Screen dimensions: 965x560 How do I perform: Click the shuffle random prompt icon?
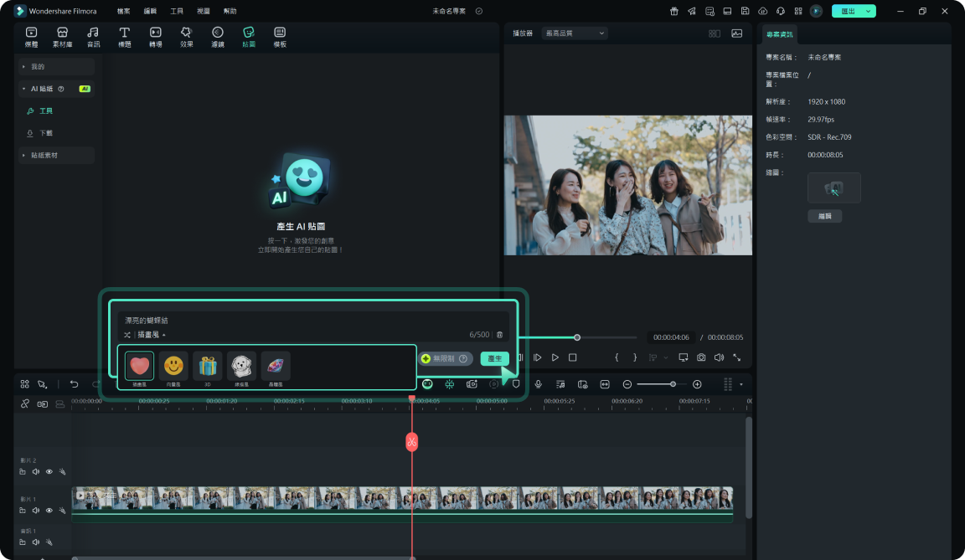click(126, 335)
